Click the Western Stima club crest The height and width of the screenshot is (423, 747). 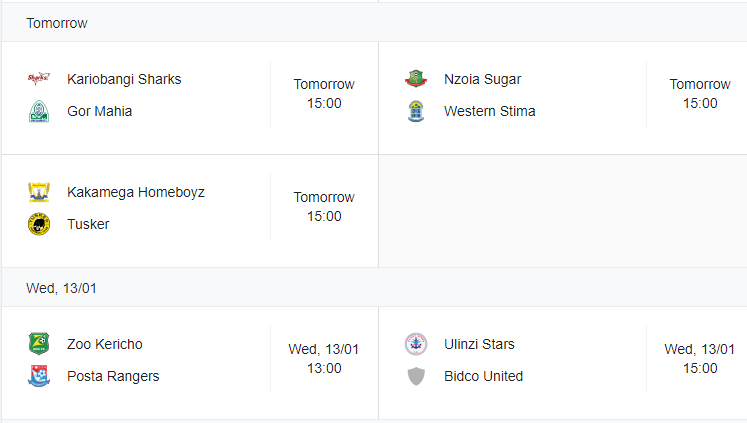pos(416,111)
